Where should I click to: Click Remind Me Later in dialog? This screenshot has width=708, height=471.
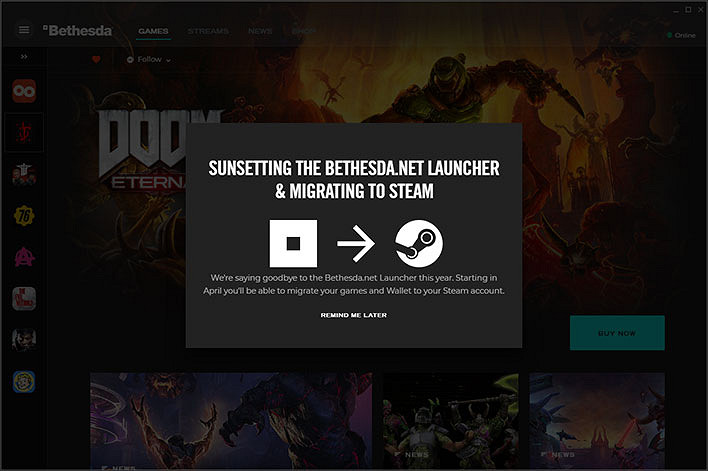coord(353,315)
